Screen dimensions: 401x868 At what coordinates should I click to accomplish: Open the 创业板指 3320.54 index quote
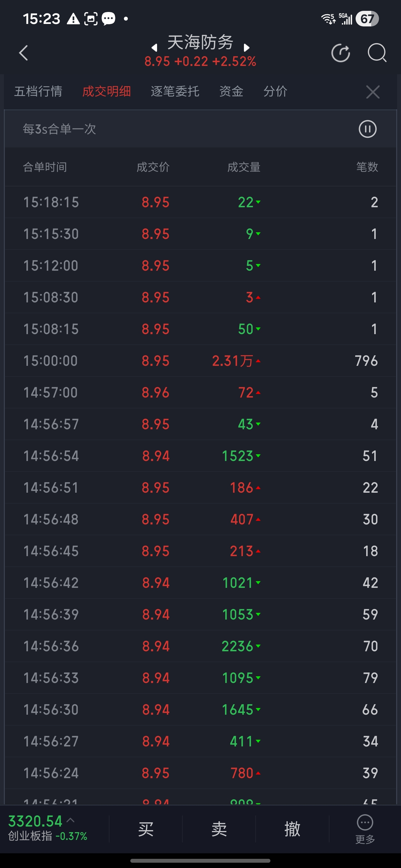coord(48,828)
